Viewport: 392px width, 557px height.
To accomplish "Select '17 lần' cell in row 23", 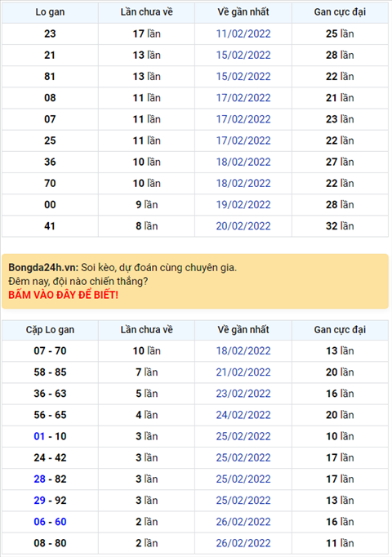I will 147,33.
